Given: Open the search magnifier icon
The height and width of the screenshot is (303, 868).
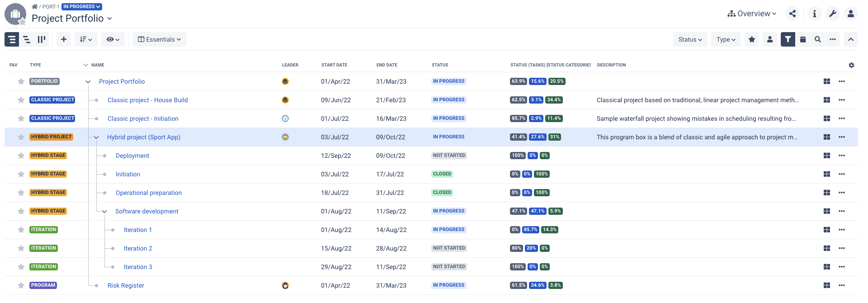Looking at the screenshot, I should point(818,39).
